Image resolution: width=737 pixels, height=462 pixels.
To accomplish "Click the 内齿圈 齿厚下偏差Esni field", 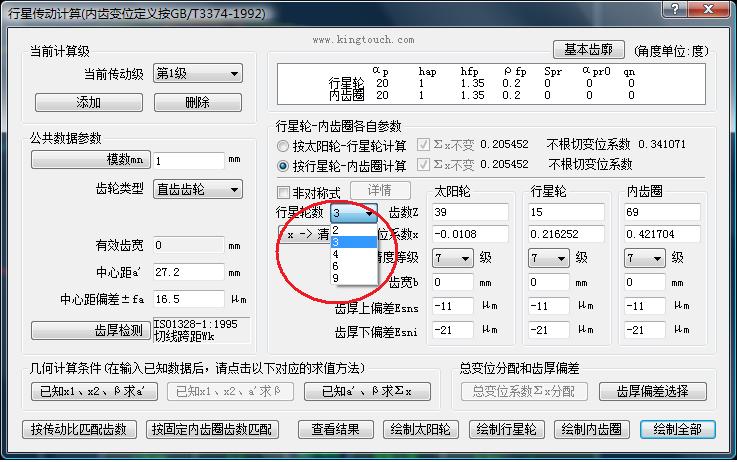I will [x=644, y=330].
